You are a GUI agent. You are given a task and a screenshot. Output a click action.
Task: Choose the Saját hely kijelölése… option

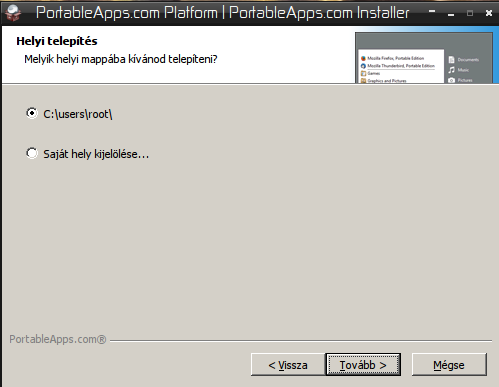87,154
